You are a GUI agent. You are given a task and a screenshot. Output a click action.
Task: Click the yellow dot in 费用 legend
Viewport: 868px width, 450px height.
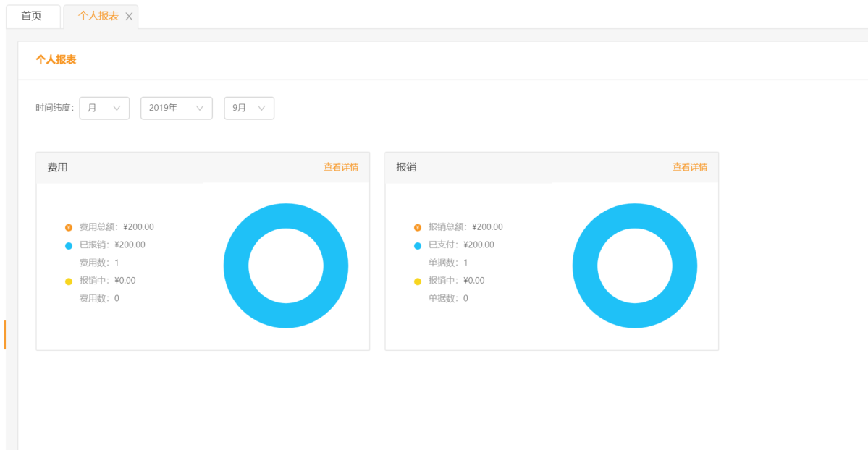coord(69,281)
